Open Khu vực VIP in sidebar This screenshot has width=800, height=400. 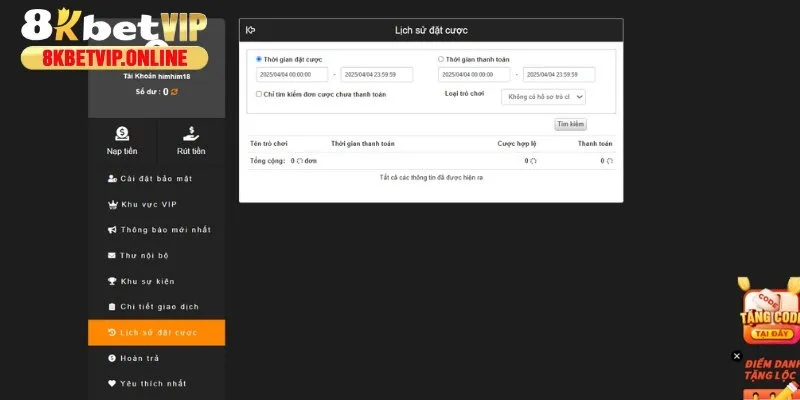tap(148, 204)
